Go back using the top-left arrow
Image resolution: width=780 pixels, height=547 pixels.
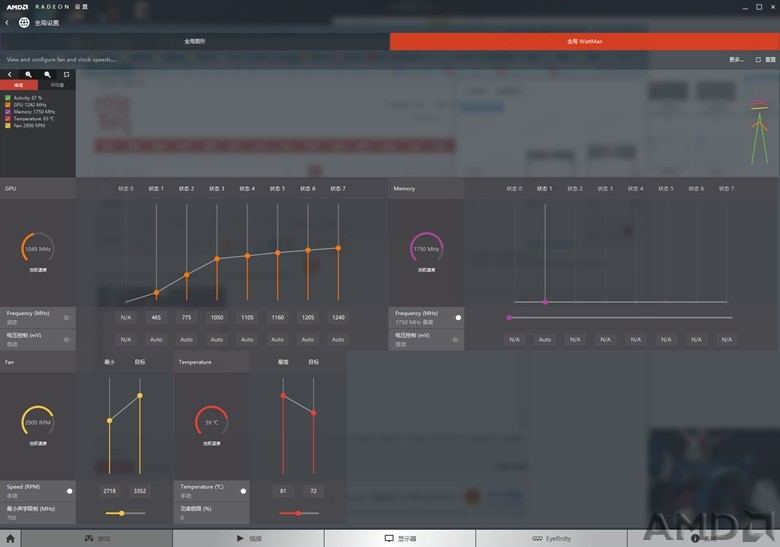(7, 22)
